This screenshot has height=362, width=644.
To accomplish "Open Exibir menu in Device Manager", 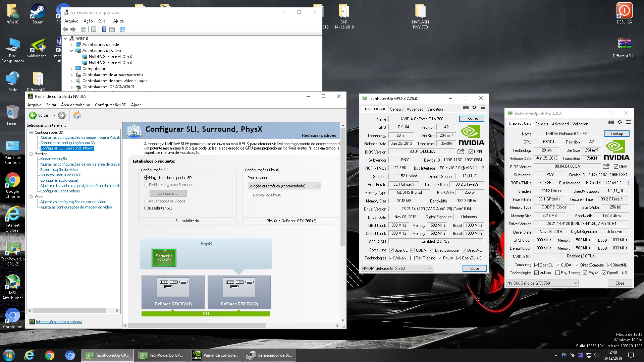I will [103, 21].
